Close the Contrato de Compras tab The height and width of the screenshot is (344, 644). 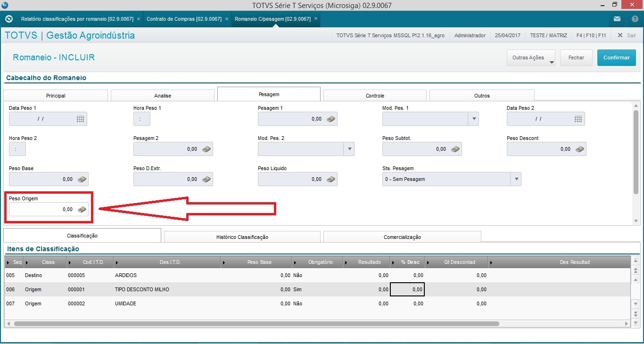click(x=227, y=19)
